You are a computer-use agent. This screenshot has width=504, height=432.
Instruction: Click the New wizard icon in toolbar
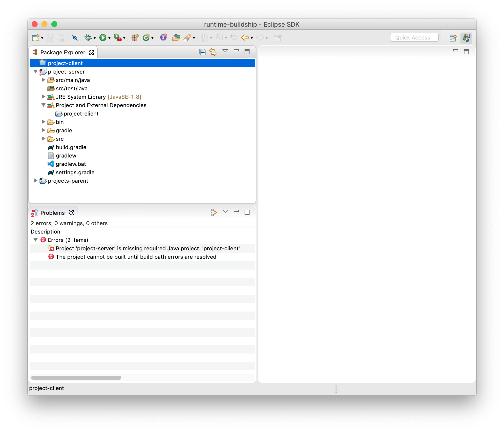(36, 38)
